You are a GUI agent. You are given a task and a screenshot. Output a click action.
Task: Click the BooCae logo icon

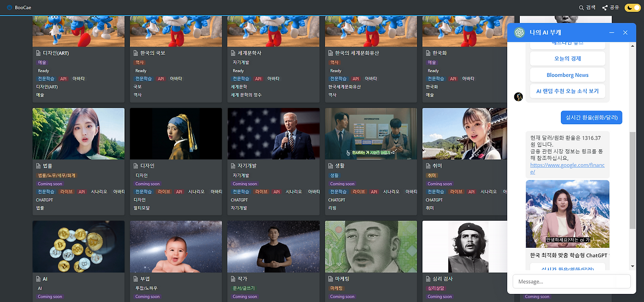click(9, 8)
